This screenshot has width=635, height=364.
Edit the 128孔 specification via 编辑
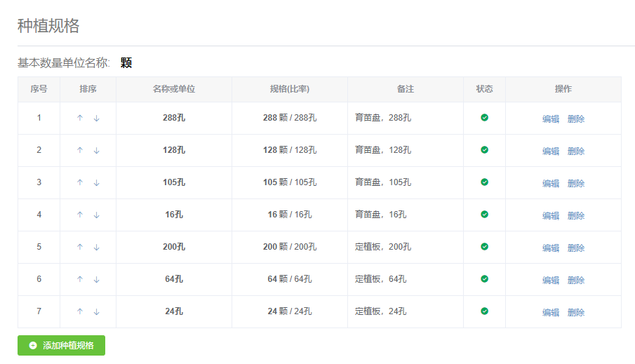551,151
